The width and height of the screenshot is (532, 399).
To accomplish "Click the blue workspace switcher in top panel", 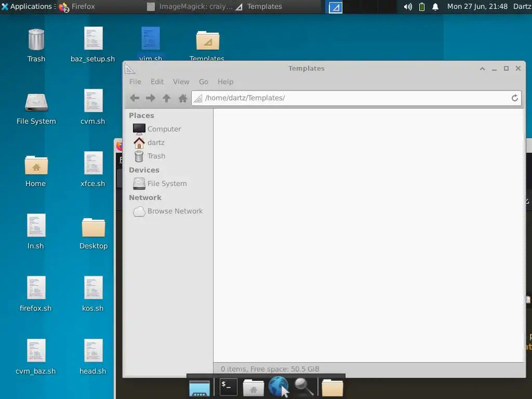I will pos(335,7).
